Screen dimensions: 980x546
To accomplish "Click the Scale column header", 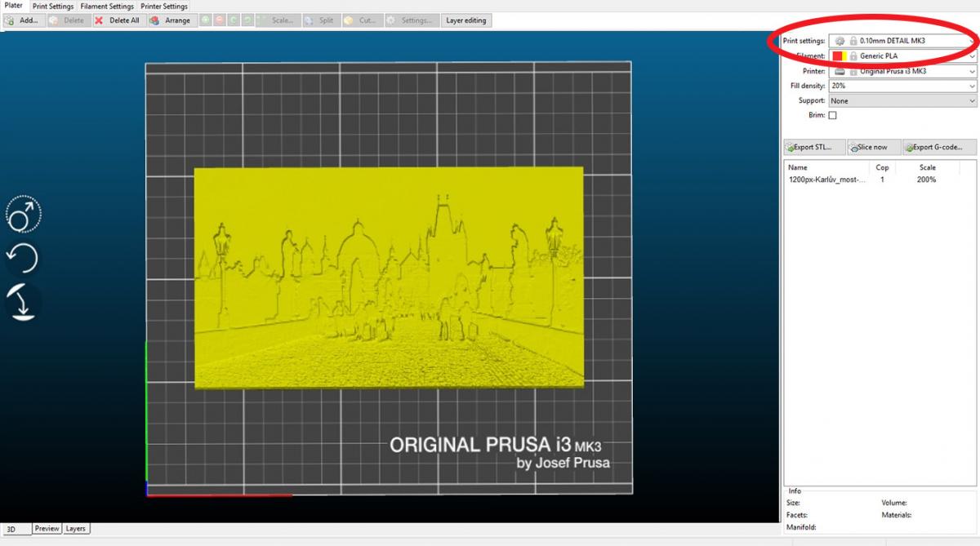I will click(927, 167).
